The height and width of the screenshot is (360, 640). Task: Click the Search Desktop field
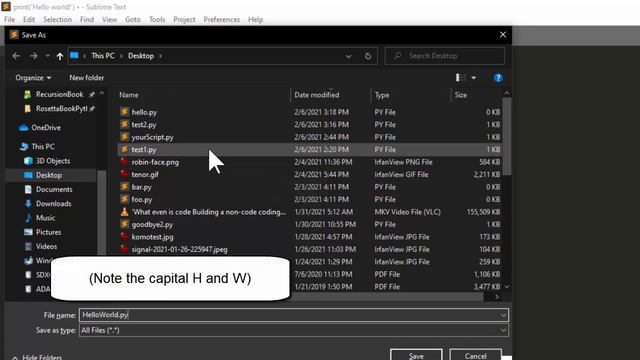[445, 56]
